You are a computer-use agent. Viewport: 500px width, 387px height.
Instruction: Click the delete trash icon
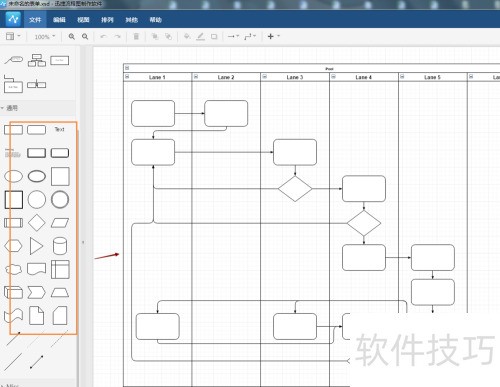click(x=136, y=36)
